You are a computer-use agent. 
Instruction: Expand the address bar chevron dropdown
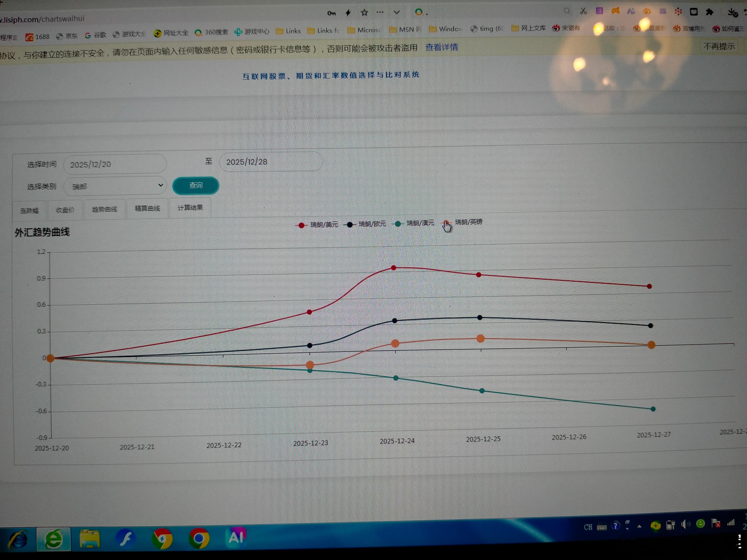[x=397, y=13]
